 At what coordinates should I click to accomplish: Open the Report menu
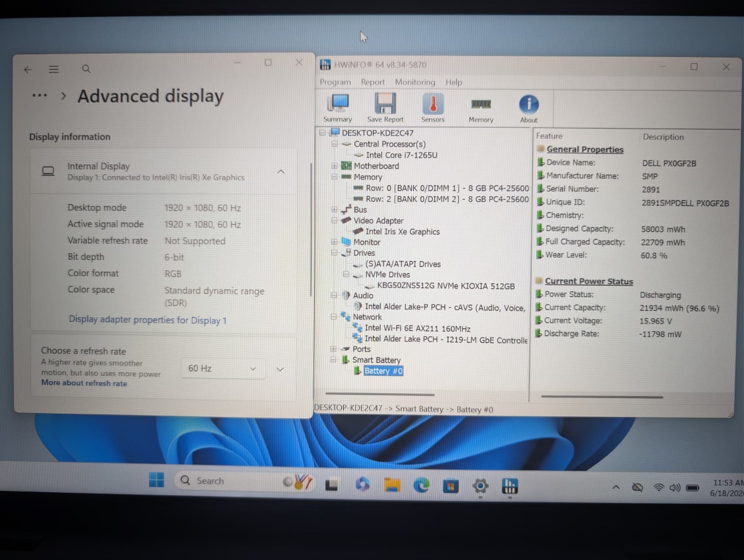click(x=373, y=82)
